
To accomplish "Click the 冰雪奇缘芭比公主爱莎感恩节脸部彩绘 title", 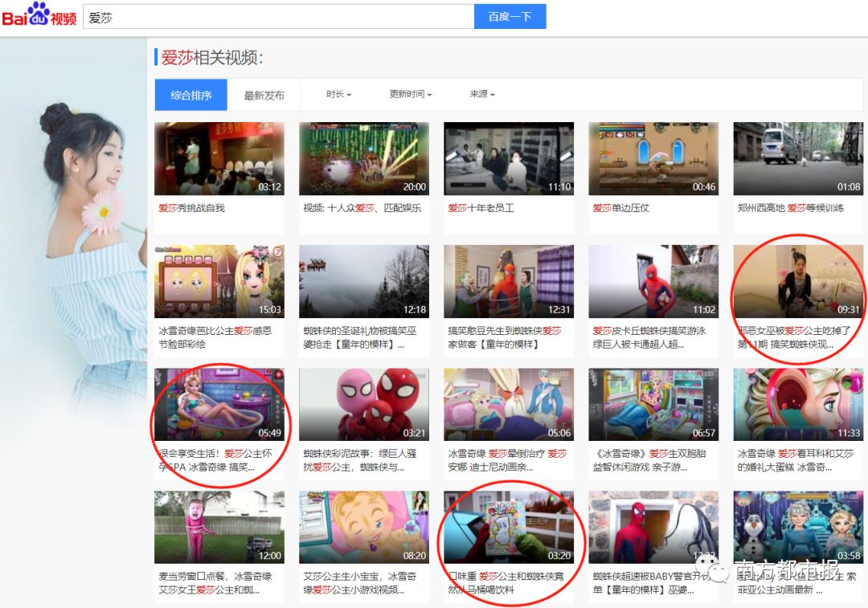I will click(x=215, y=337).
